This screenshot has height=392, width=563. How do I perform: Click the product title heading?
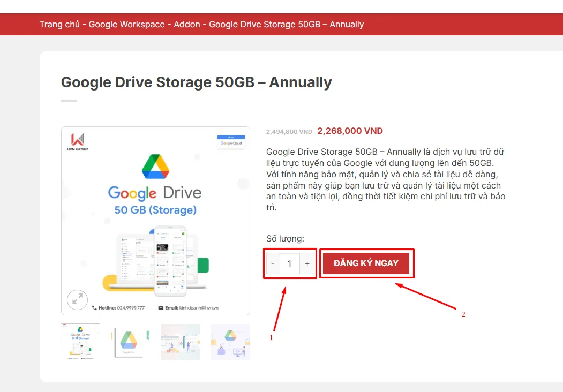pos(196,82)
